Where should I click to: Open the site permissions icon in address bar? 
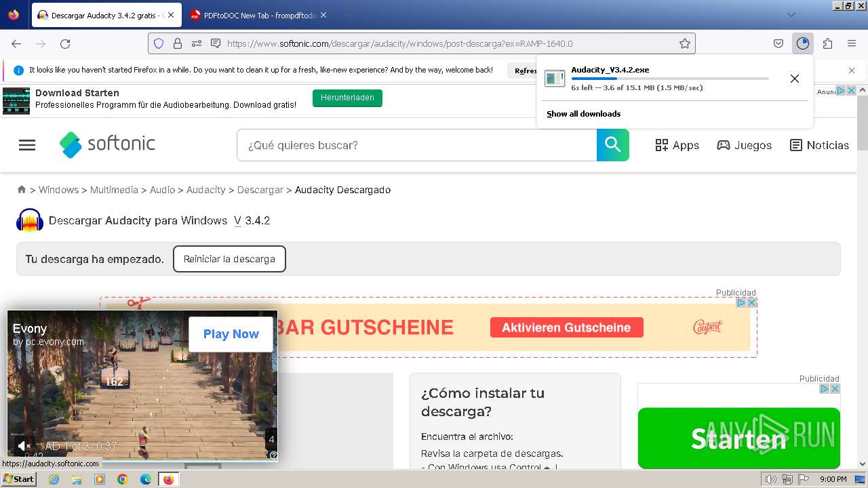point(197,43)
